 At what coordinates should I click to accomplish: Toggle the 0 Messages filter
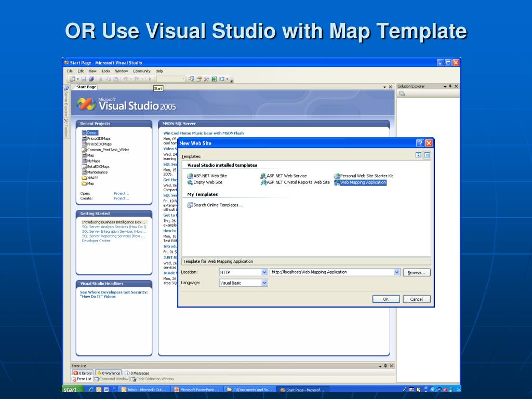point(137,373)
